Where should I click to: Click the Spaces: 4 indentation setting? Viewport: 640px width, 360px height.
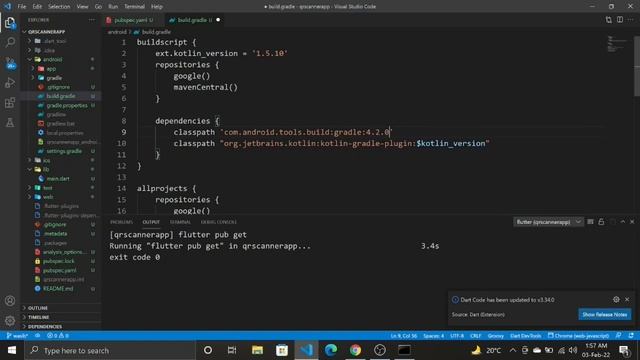tap(433, 336)
